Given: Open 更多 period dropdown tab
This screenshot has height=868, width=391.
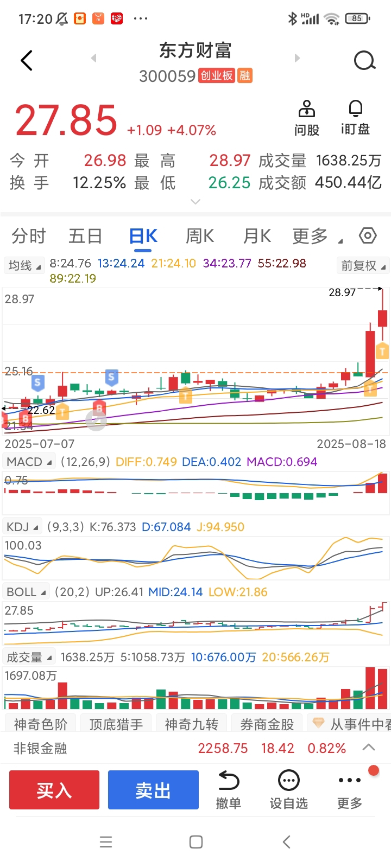Looking at the screenshot, I should [317, 236].
